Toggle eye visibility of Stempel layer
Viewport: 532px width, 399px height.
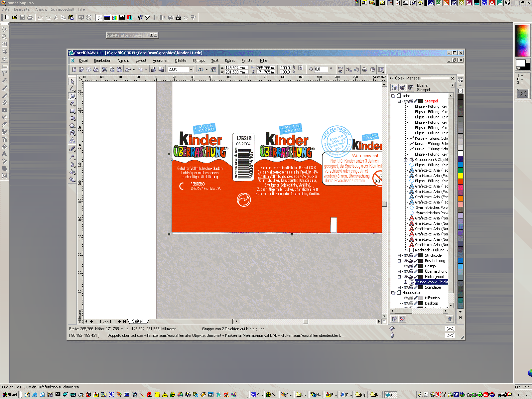(406, 101)
